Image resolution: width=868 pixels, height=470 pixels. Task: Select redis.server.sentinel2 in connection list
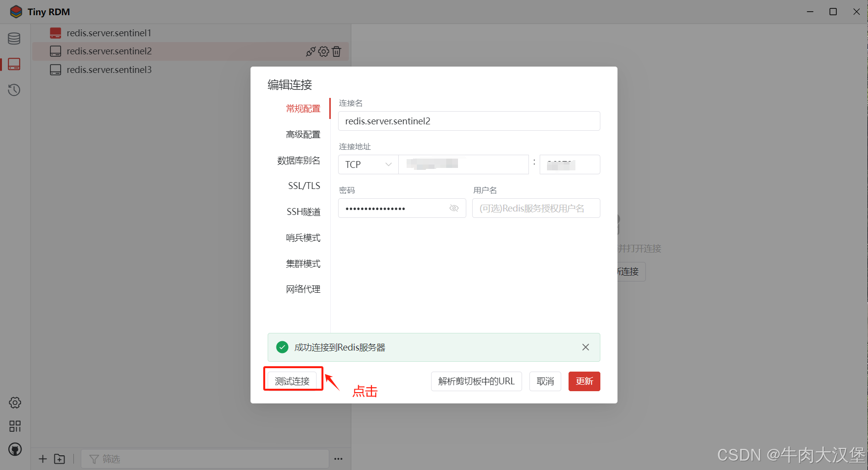pos(191,51)
